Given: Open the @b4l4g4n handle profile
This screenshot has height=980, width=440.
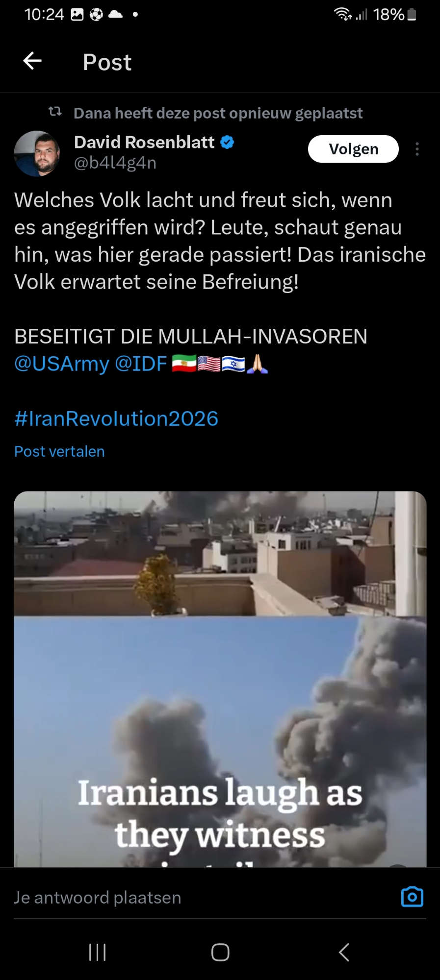Looking at the screenshot, I should point(115,163).
